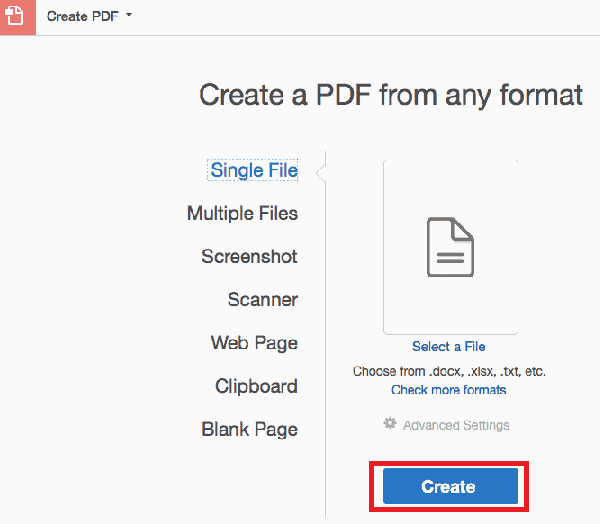Choose the Blank Page option
Image resolution: width=600 pixels, height=524 pixels.
pyautogui.click(x=249, y=429)
